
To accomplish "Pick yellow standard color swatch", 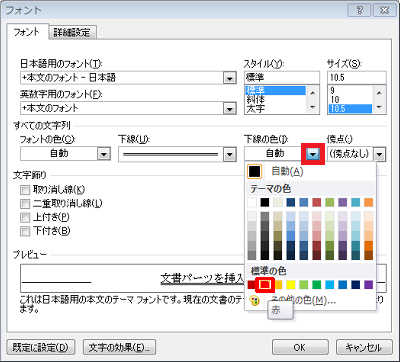I will (x=291, y=285).
